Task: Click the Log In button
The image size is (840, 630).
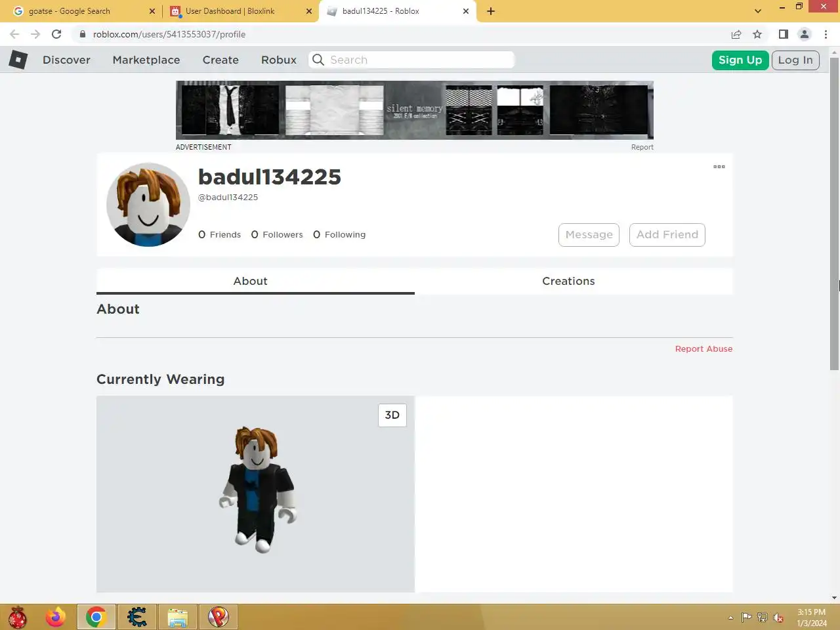Action: 795,60
